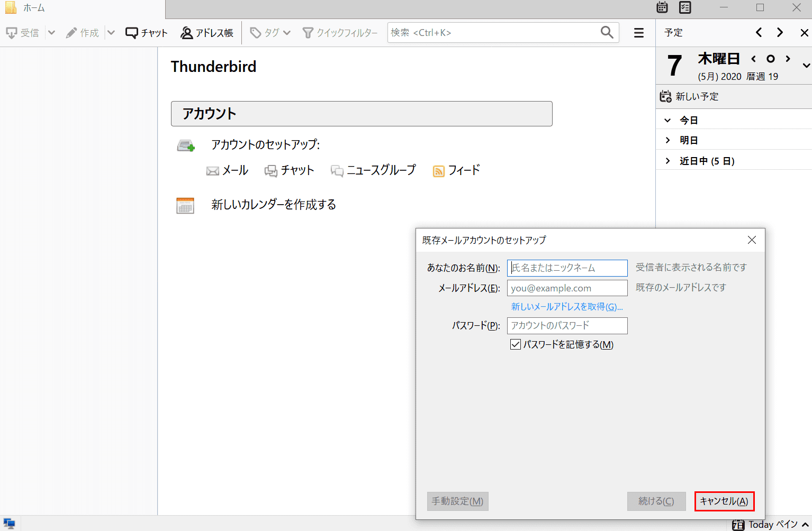812x531 pixels.
Task: Set up a チャット account link
Action: pos(290,170)
